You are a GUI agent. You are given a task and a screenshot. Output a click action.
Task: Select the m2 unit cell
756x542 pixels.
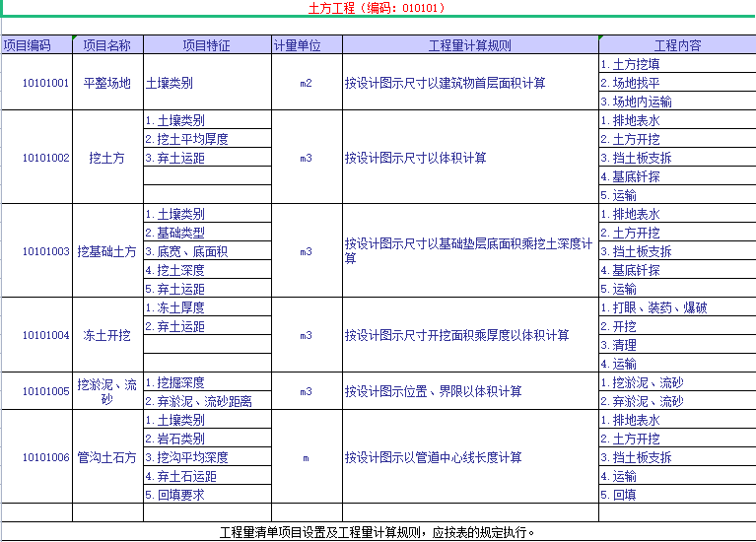307,83
